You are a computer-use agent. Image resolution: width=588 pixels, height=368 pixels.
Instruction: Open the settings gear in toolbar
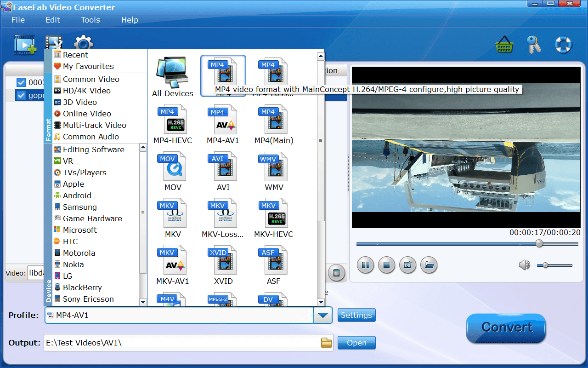(84, 42)
